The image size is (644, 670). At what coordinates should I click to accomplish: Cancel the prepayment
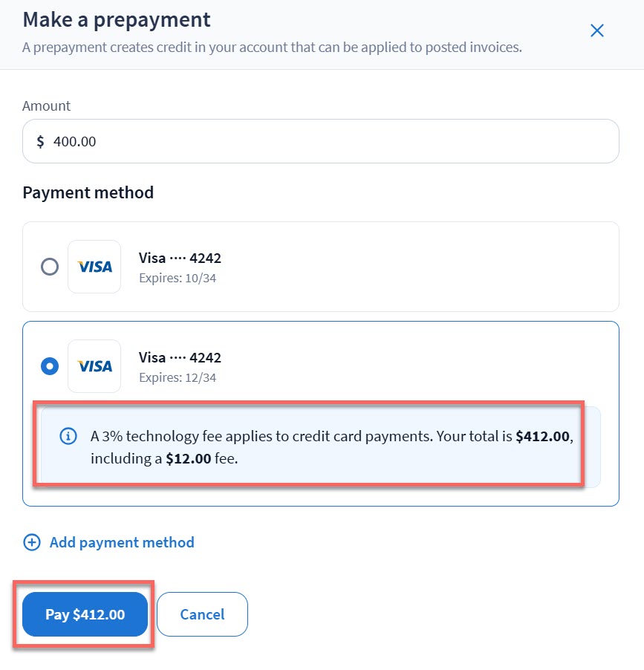(202, 614)
